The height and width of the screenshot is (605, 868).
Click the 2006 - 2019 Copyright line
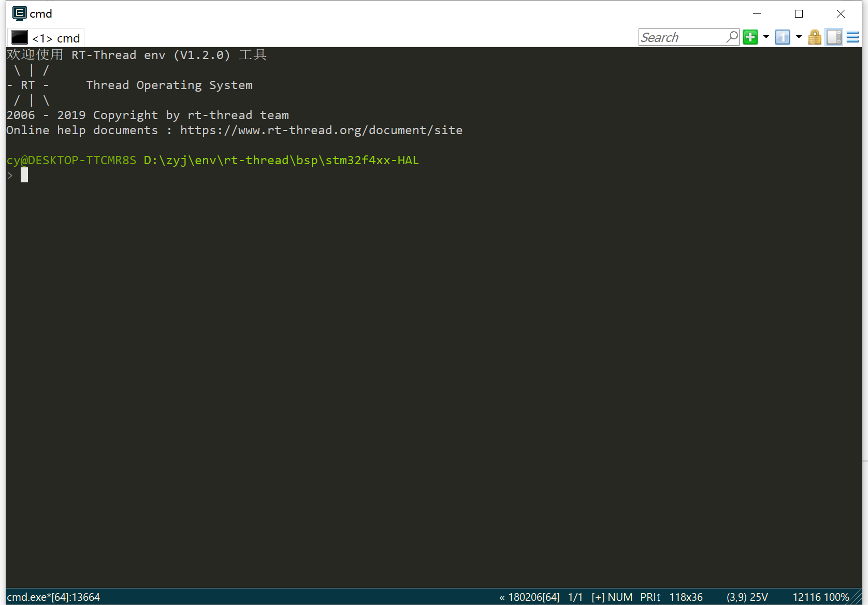click(148, 116)
